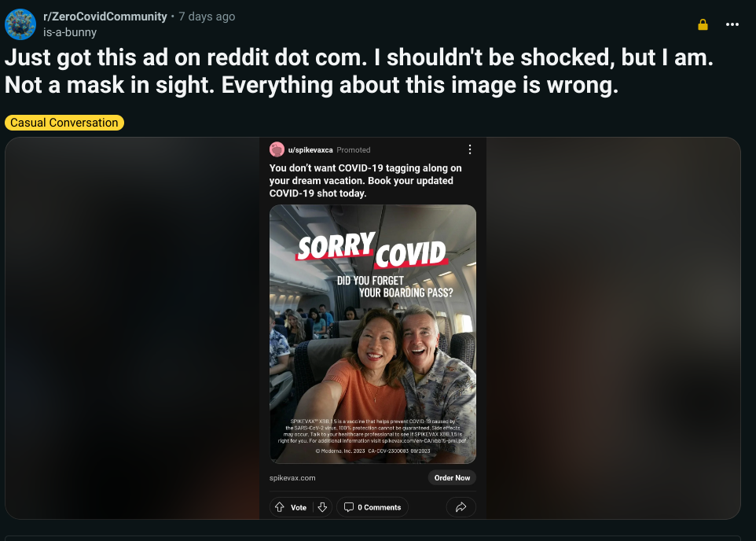View the is-a-bunny user profile
The height and width of the screenshot is (541, 756).
click(70, 32)
